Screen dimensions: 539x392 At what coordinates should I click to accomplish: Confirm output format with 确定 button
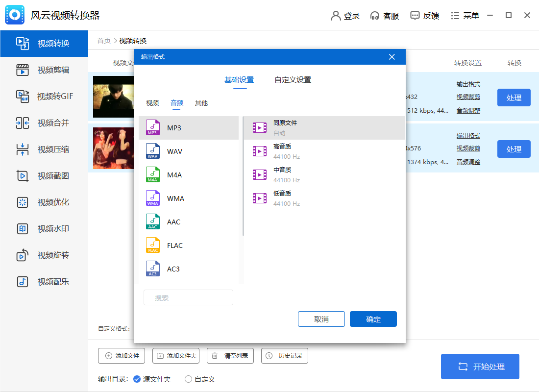point(373,319)
